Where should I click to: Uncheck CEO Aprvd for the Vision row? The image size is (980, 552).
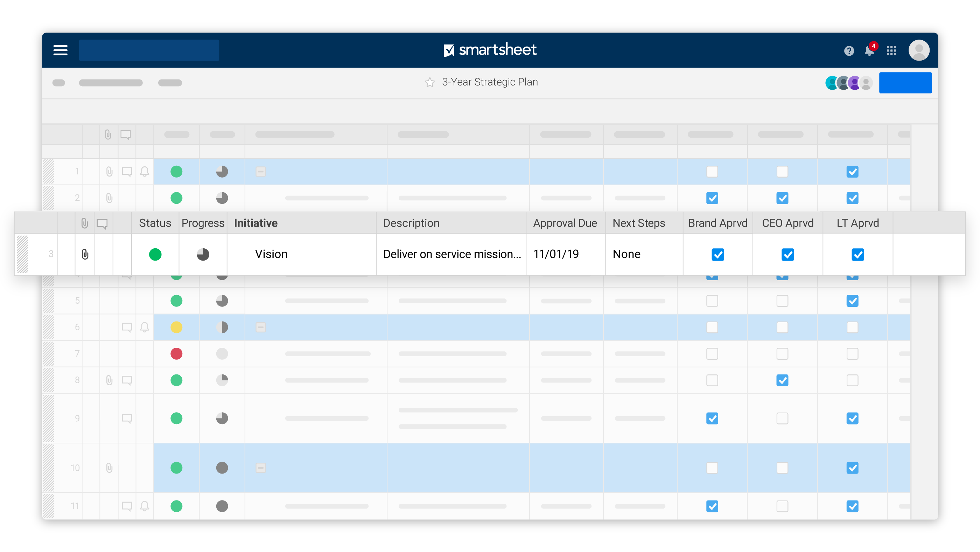(x=787, y=254)
